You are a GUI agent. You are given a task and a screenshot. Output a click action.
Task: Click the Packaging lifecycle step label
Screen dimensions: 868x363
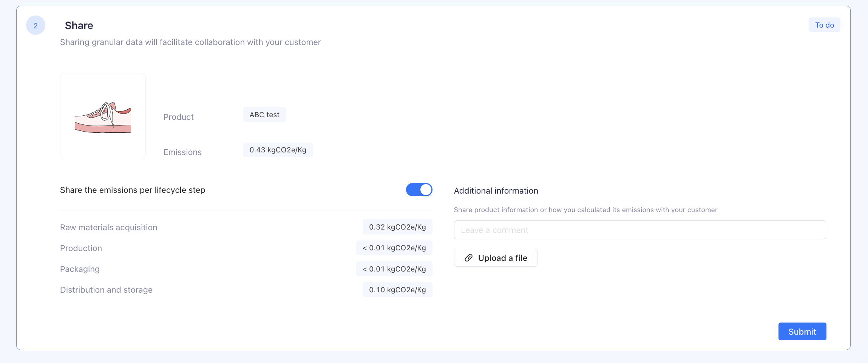(80, 269)
